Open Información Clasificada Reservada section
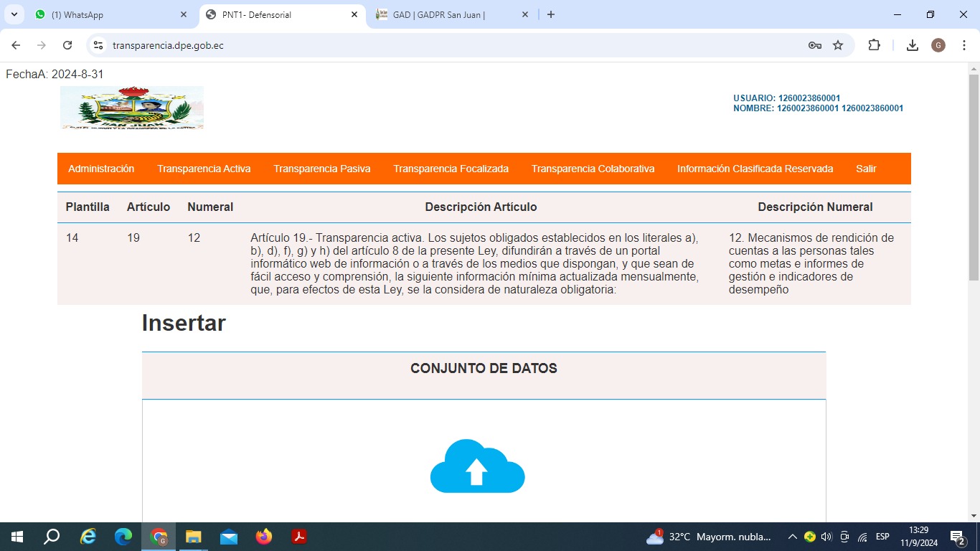The image size is (980, 551). coord(755,169)
